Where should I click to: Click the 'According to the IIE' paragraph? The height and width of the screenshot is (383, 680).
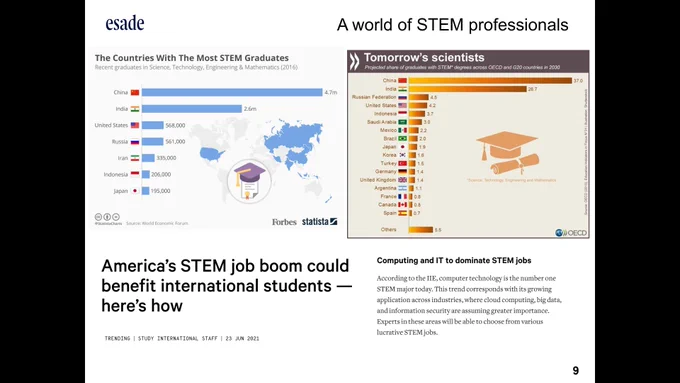tap(469, 305)
